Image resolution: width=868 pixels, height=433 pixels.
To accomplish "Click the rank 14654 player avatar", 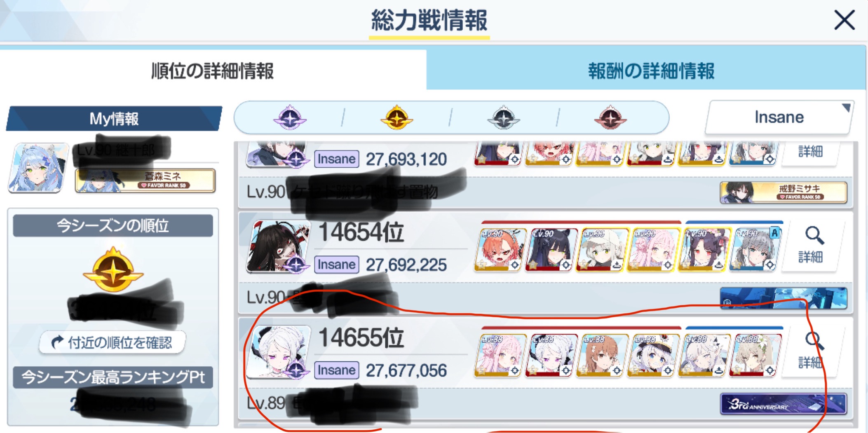I will click(279, 246).
